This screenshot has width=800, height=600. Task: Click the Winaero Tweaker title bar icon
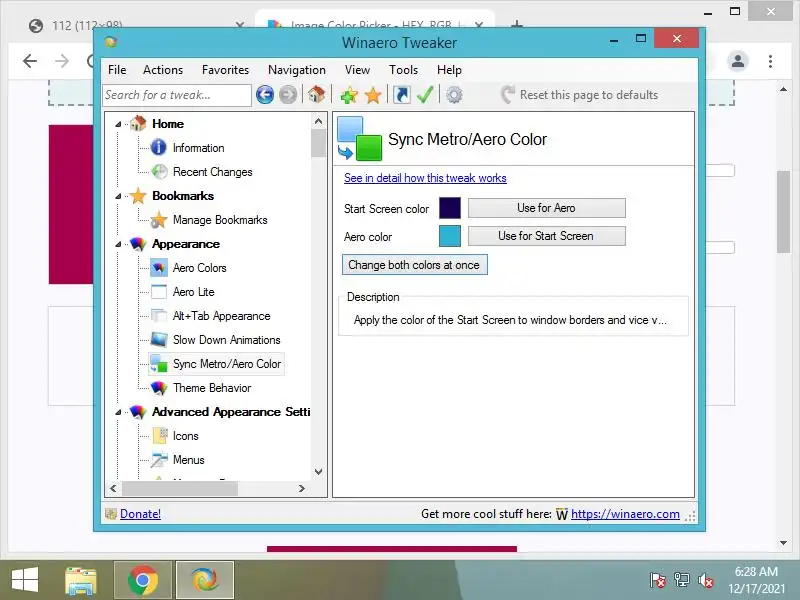(x=111, y=42)
